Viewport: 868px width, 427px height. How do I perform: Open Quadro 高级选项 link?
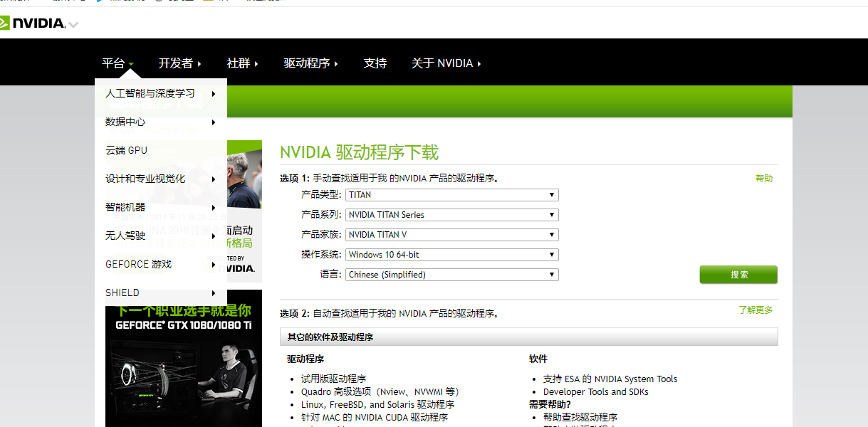tap(380, 392)
